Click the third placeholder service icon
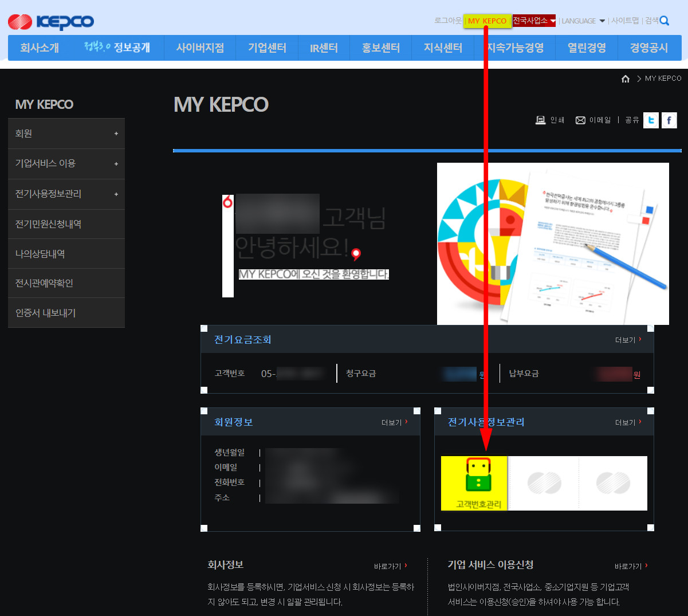Screen dimensions: 688x616 tap(613, 483)
